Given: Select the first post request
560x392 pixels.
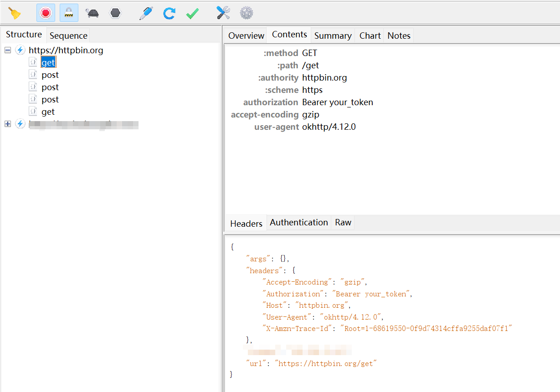Looking at the screenshot, I should 50,75.
